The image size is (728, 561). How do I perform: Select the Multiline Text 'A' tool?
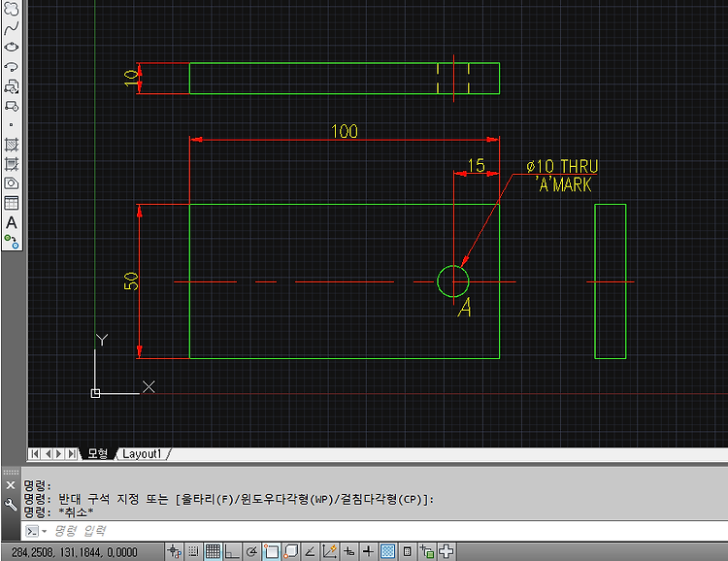click(11, 222)
